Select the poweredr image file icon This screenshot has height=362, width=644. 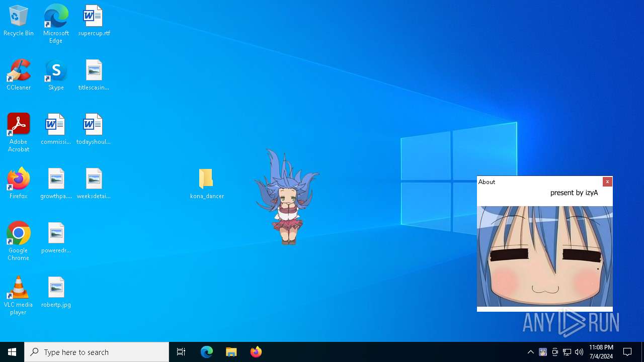coord(56,238)
